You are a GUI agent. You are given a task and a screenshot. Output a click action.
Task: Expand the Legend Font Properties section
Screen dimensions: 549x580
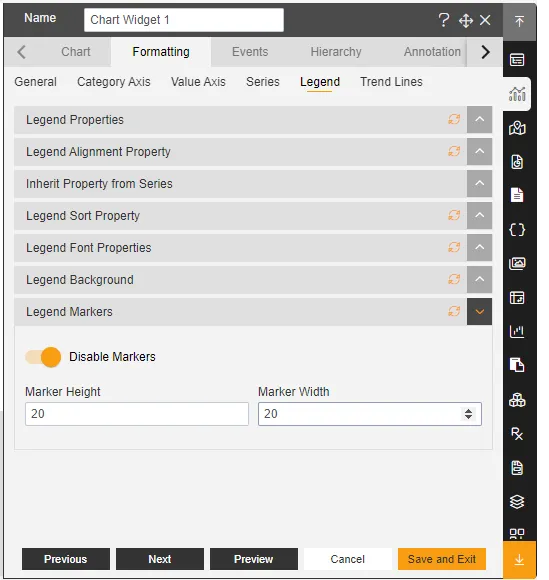click(x=479, y=247)
